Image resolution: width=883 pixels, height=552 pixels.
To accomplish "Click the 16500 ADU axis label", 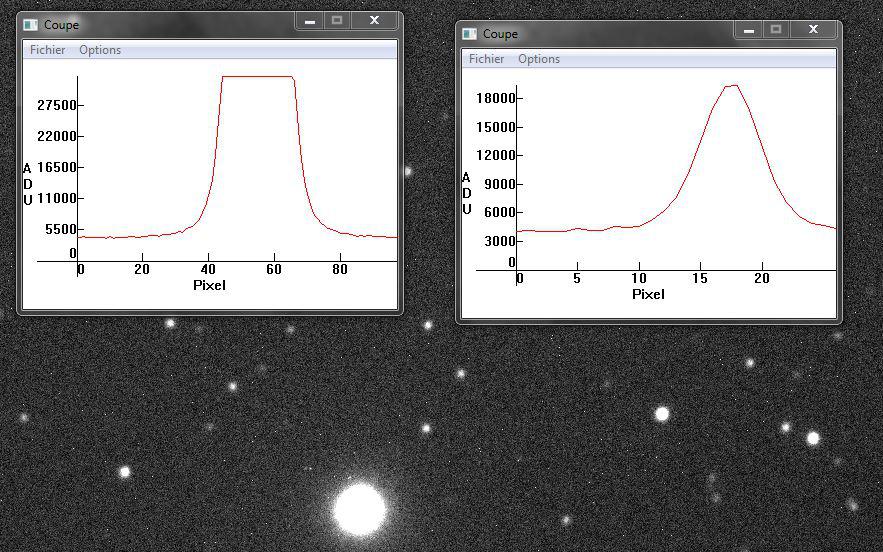I will click(56, 167).
